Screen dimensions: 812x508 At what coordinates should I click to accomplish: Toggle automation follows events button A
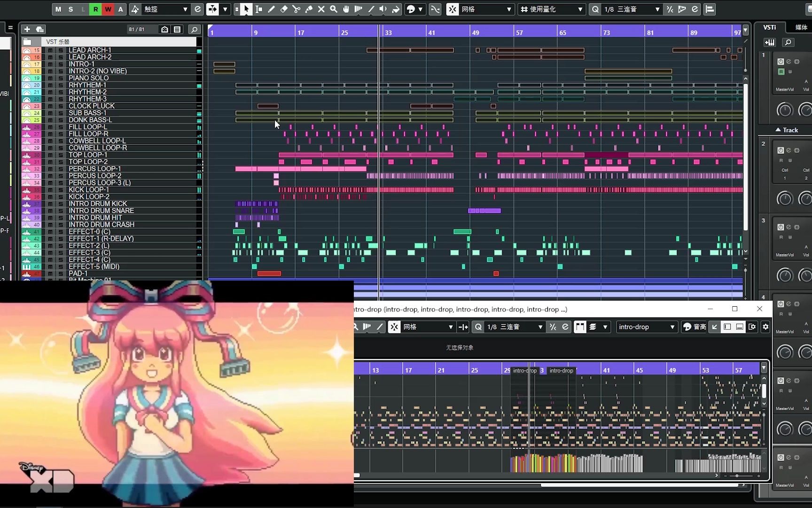[120, 9]
